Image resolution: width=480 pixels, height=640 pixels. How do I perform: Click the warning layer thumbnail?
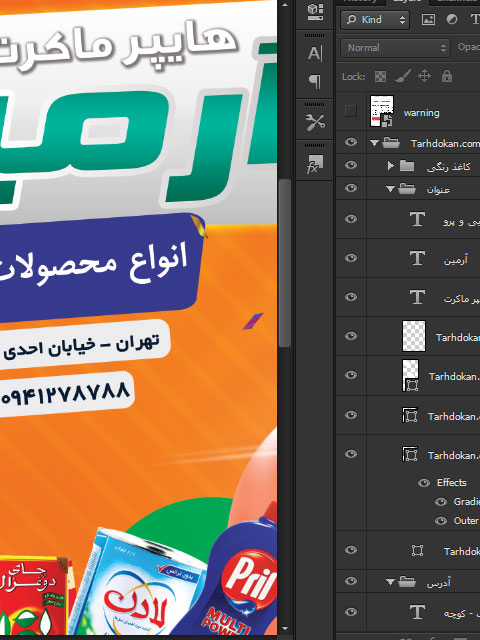382,111
